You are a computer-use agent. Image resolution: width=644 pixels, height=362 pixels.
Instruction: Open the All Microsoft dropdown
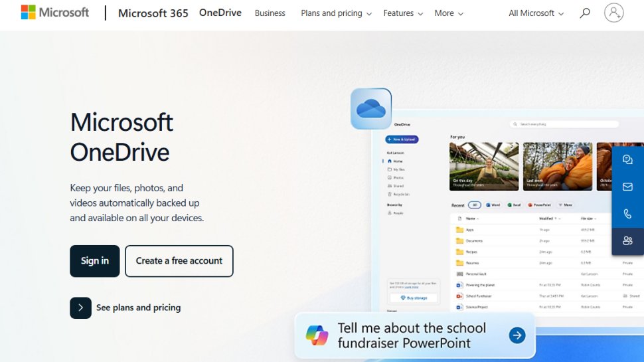(536, 13)
